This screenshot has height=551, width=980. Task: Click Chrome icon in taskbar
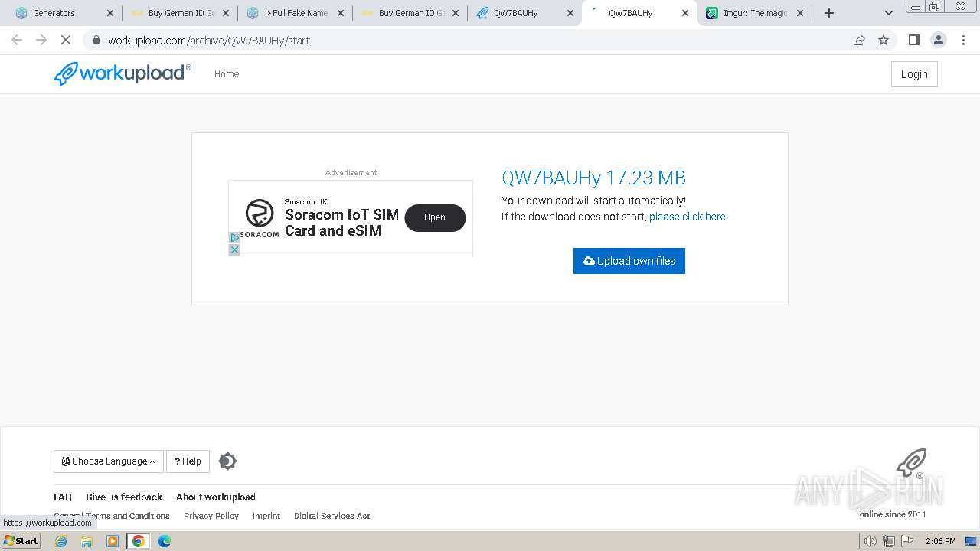pos(139,541)
